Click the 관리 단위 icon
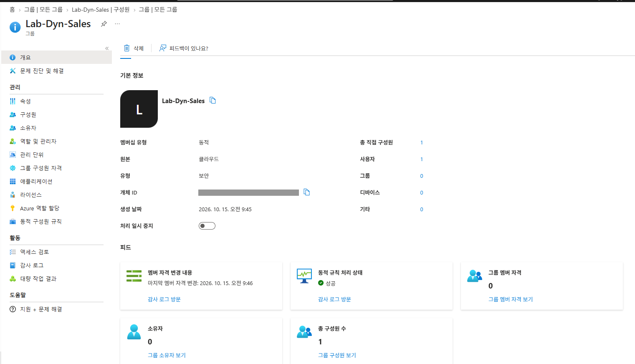Viewport: 635px width, 364px height. 13,154
